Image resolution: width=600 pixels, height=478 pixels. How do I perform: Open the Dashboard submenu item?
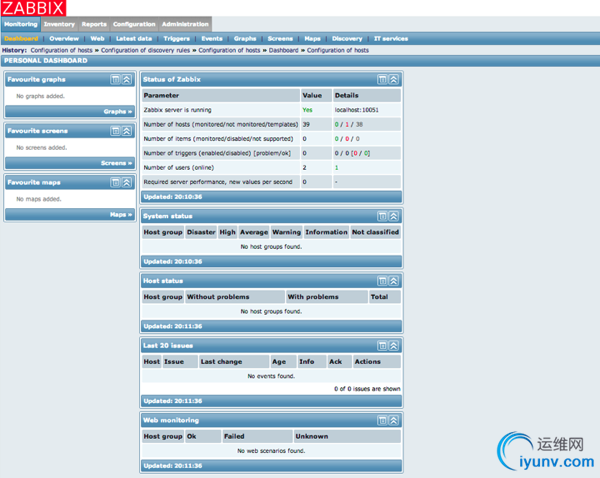[21, 39]
